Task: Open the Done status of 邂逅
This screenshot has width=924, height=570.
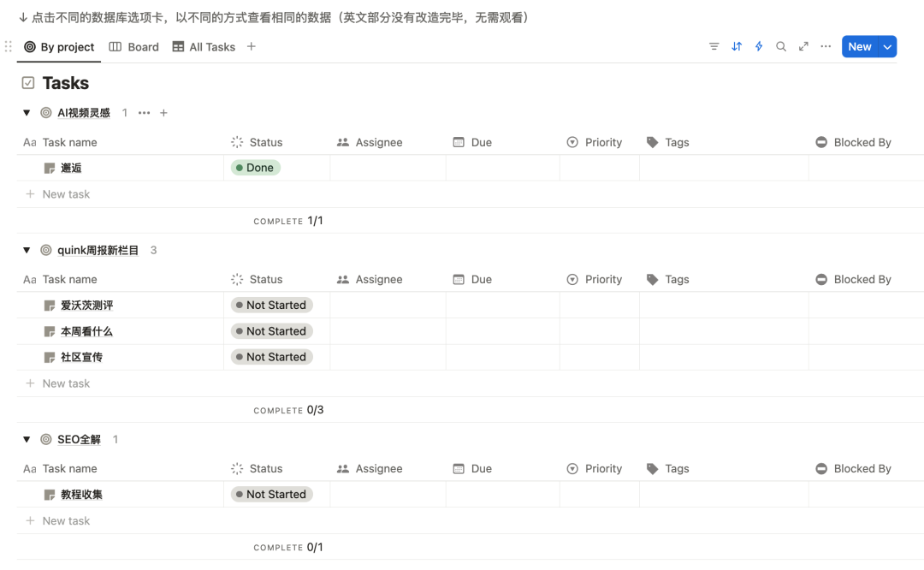Action: pos(256,168)
